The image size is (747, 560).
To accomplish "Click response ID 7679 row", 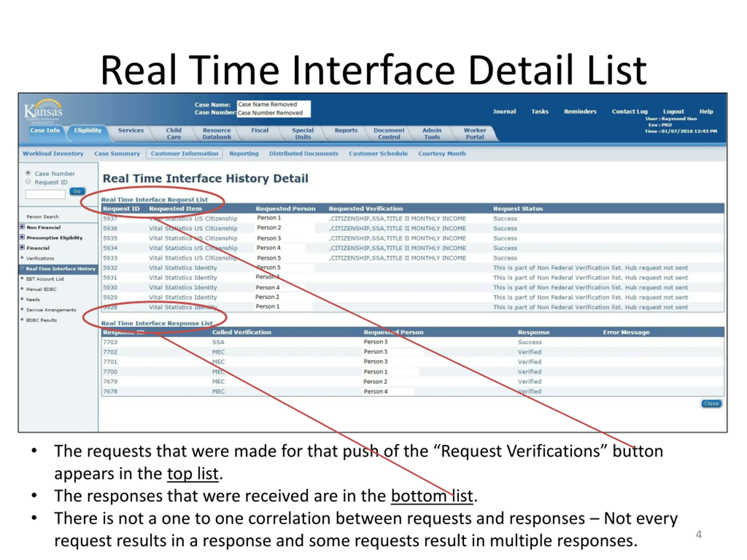I will tap(413, 381).
